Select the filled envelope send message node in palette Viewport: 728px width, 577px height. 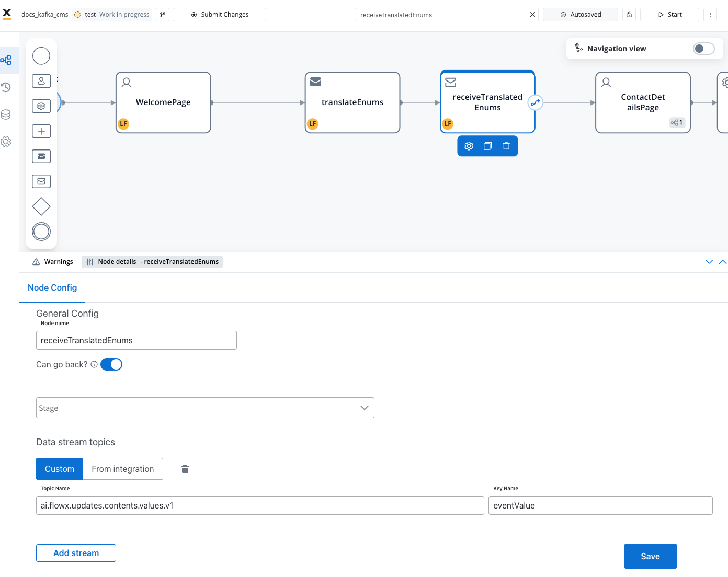pos(41,156)
